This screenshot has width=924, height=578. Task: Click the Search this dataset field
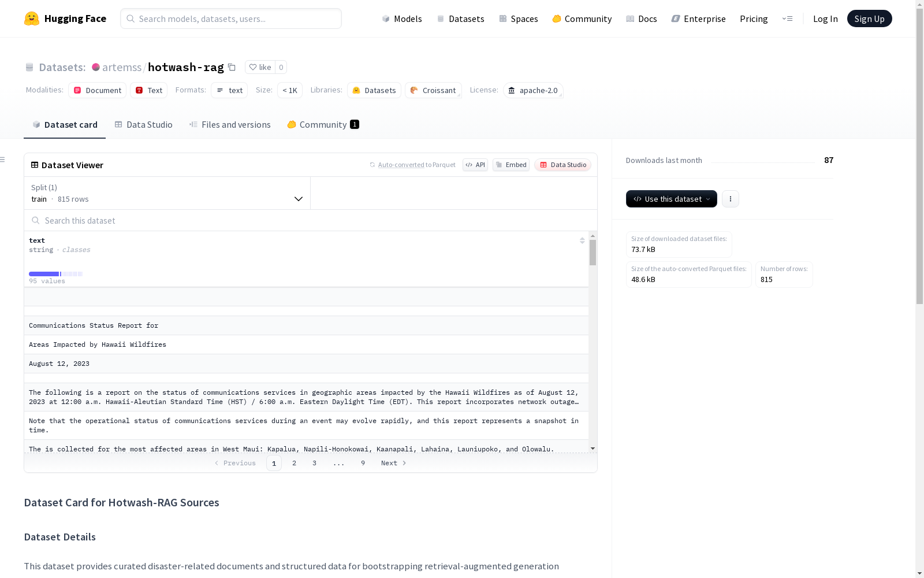(x=311, y=221)
